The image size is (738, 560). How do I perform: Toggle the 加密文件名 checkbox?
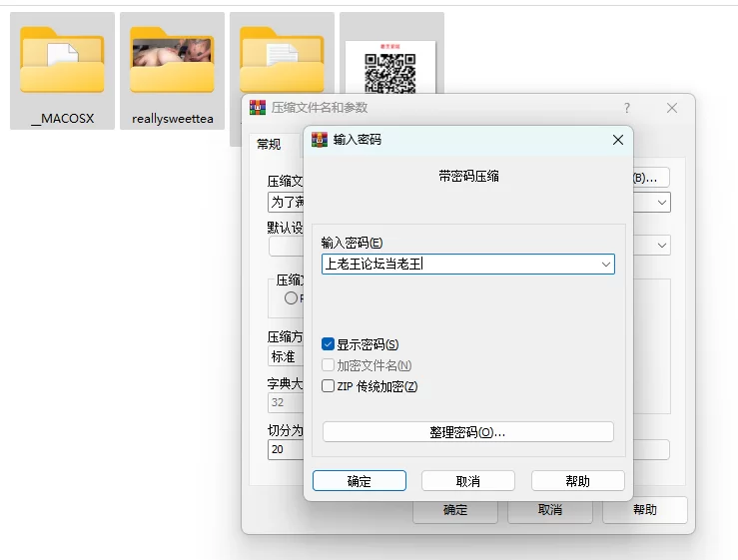click(x=329, y=365)
